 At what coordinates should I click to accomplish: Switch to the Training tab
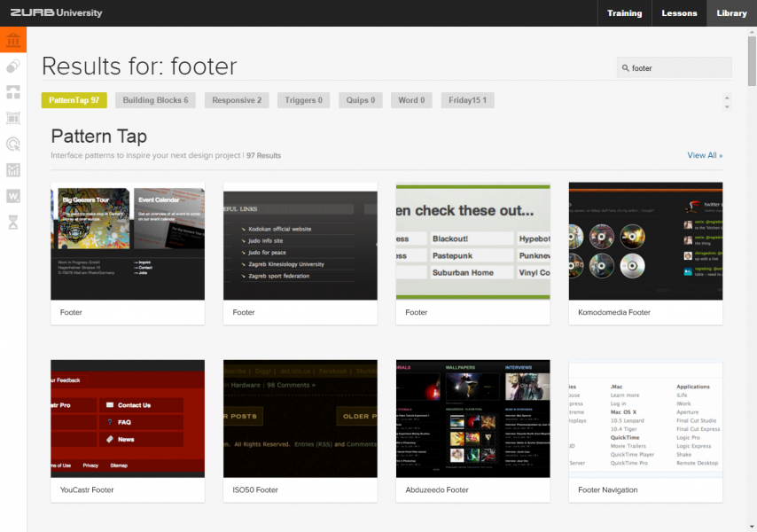(x=624, y=13)
